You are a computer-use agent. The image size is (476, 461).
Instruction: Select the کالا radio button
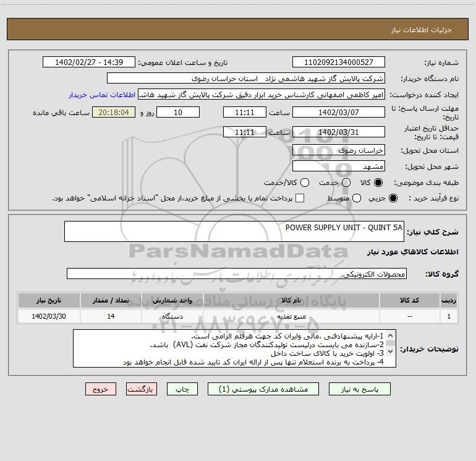[x=378, y=183]
